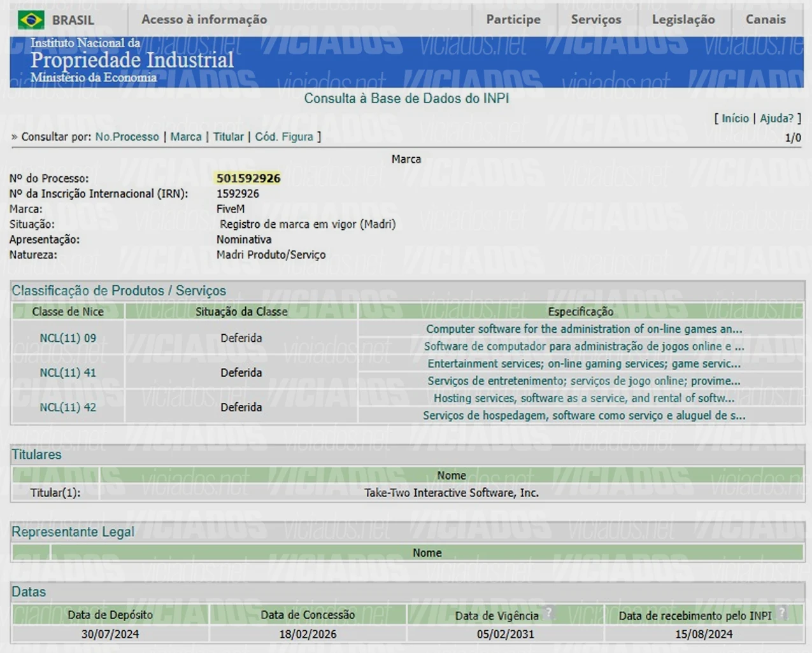Select process number 501592926
Viewport: 812px width, 653px height.
(x=248, y=179)
